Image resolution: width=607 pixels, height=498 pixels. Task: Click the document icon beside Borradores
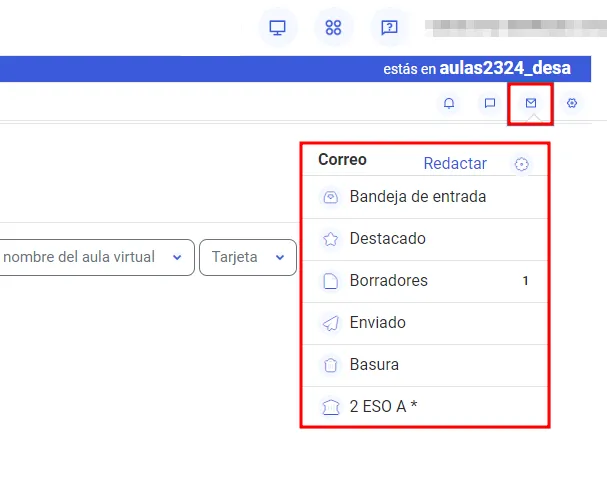tap(331, 281)
